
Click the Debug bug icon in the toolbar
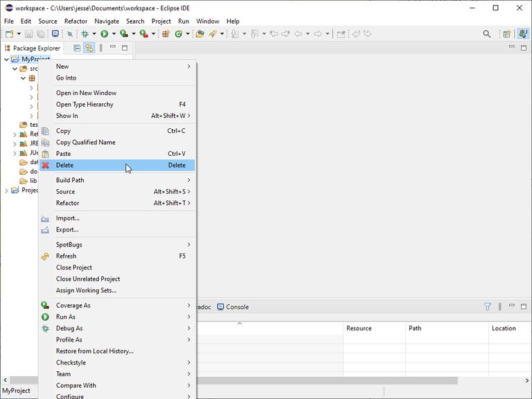[x=85, y=34]
